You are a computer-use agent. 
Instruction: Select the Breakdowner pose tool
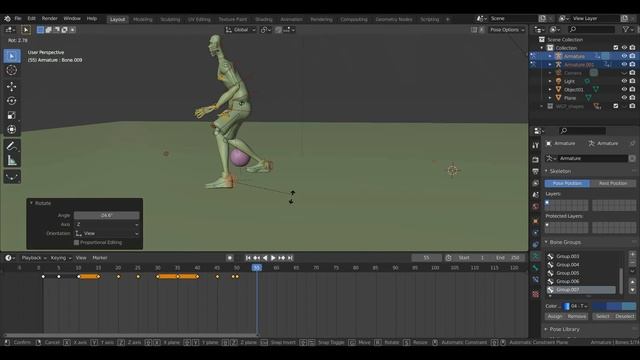click(x=12, y=176)
